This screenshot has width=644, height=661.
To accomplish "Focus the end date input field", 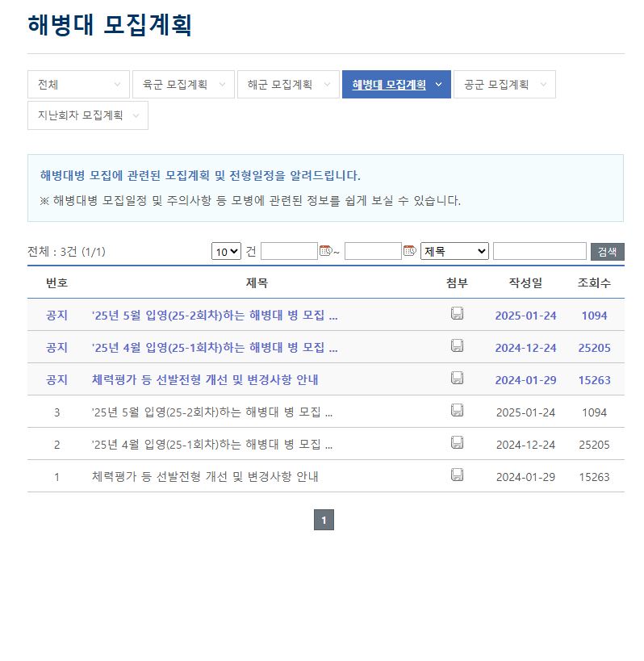I will [373, 251].
